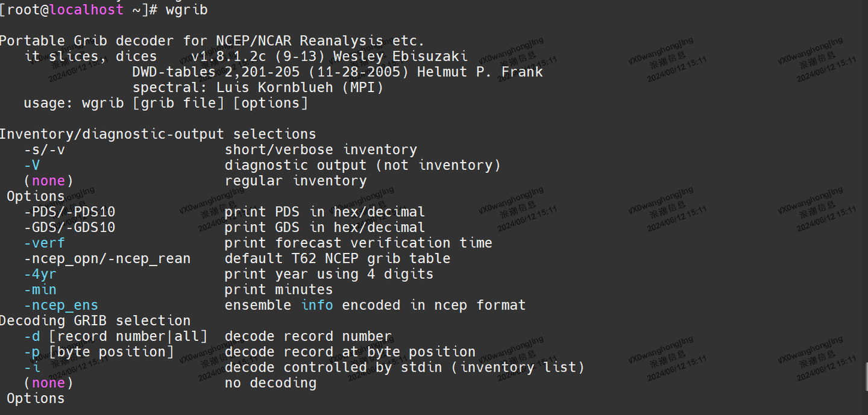This screenshot has width=868, height=415.
Task: Click the -ncep_ens option flag
Action: pyautogui.click(x=61, y=305)
